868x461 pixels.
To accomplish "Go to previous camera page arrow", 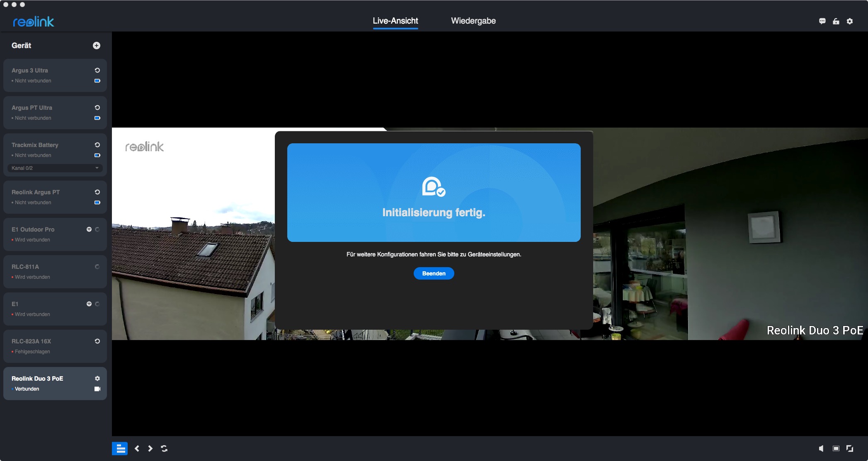I will pyautogui.click(x=137, y=449).
